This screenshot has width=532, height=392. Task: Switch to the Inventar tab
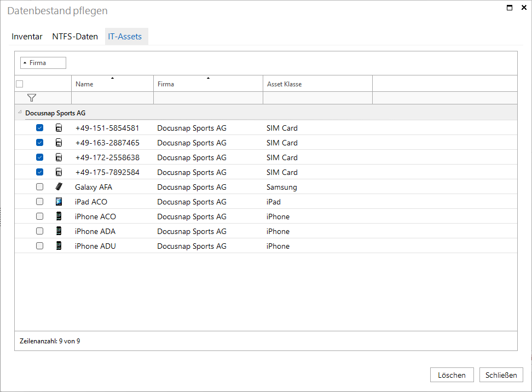coord(27,37)
